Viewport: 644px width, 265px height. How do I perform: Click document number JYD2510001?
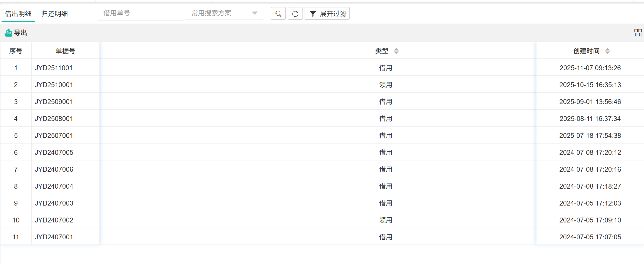click(54, 85)
